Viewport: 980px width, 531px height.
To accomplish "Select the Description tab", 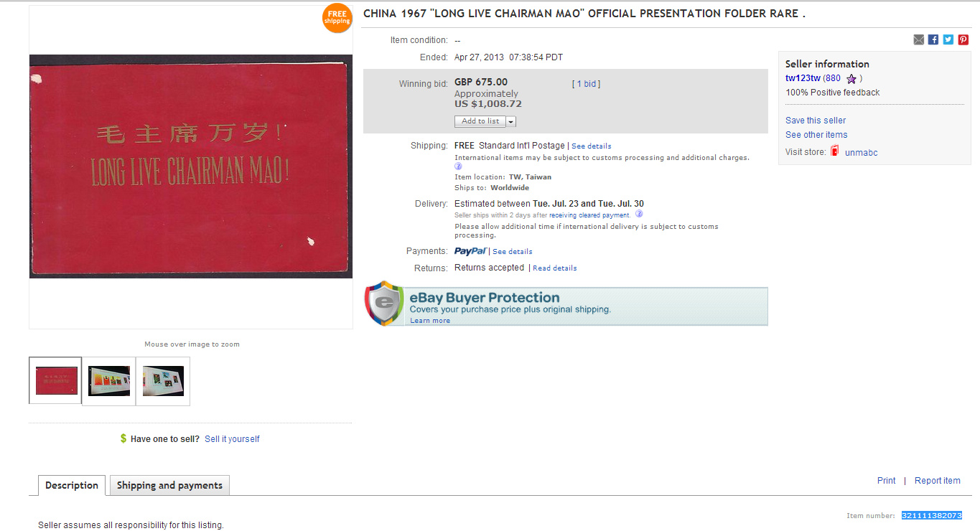I will click(72, 485).
